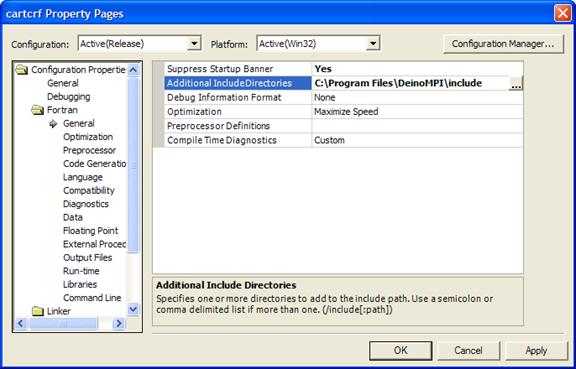576x369 pixels.
Task: Select the Compile Time Diagnostics property
Action: click(x=237, y=140)
